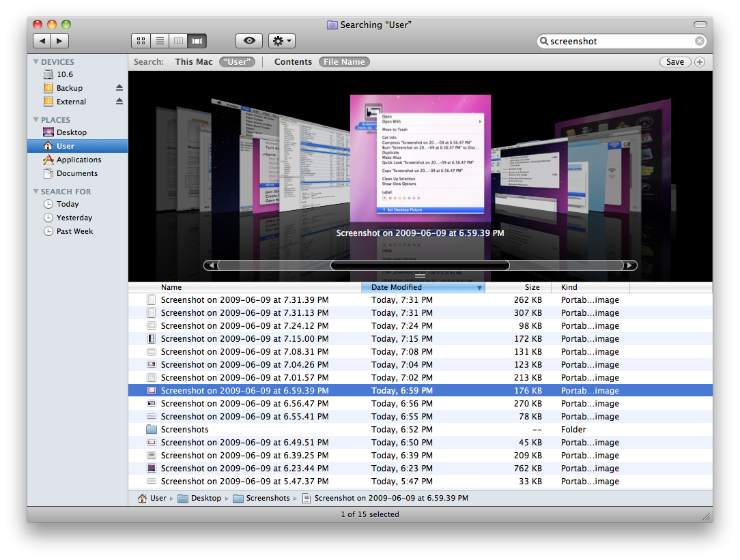740x560 pixels.
Task: Click the toolbar hide pill button
Action: (x=700, y=25)
